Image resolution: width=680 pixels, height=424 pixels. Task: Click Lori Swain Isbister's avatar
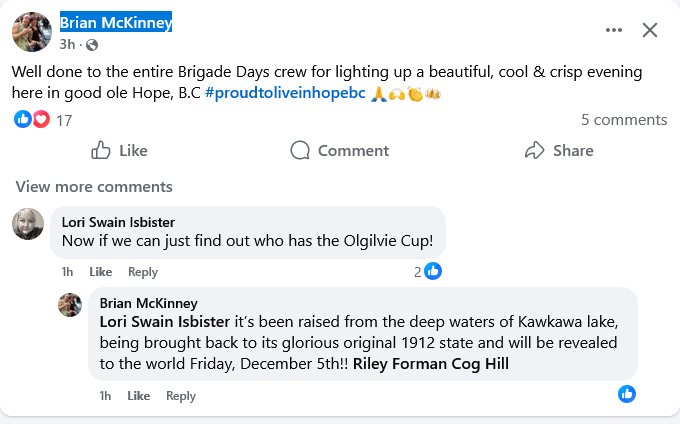pyautogui.click(x=28, y=224)
